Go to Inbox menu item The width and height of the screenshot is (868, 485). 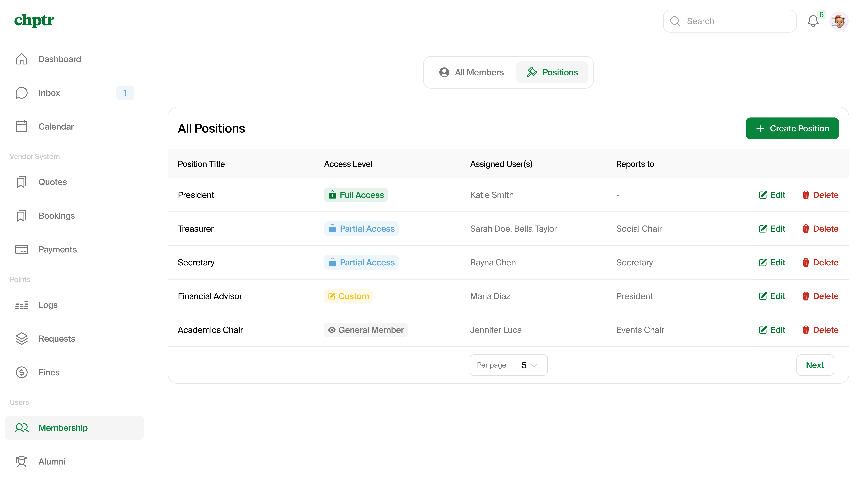click(x=74, y=93)
